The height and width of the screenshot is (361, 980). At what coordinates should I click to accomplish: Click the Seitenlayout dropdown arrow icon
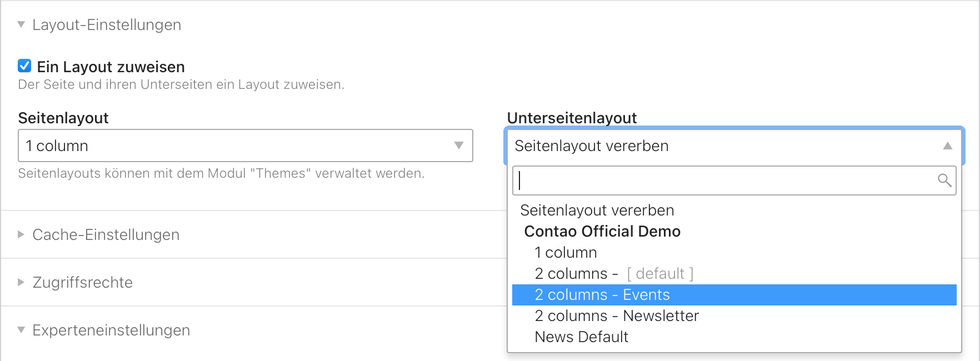coord(459,146)
